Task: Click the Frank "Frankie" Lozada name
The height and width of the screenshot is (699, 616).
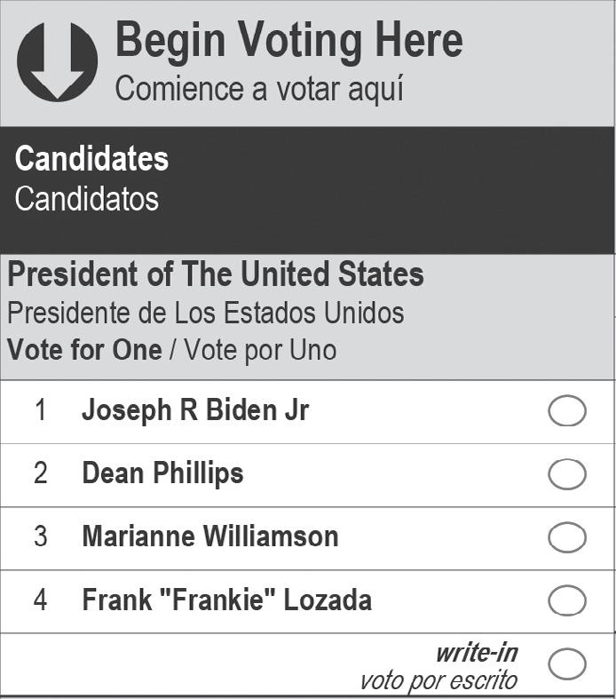Action: point(226,600)
